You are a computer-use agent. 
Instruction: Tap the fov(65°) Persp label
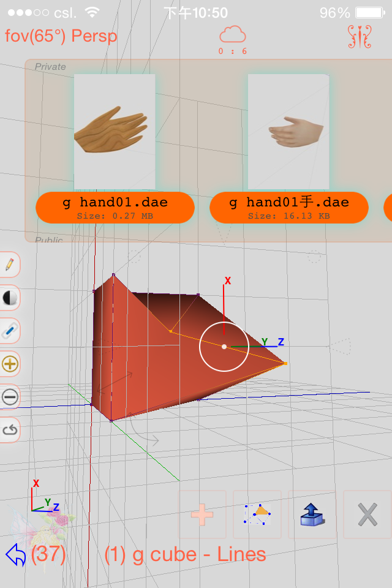[x=61, y=36]
